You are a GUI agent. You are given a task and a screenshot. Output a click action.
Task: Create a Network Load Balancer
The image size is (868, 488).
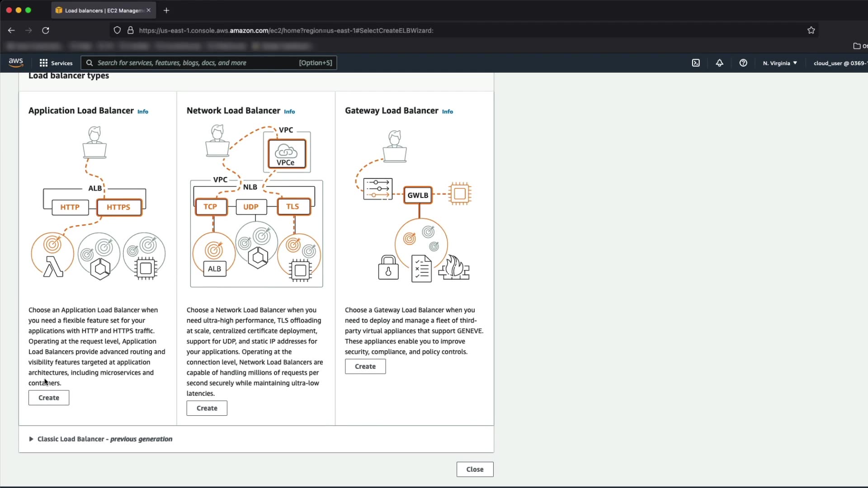(x=207, y=408)
